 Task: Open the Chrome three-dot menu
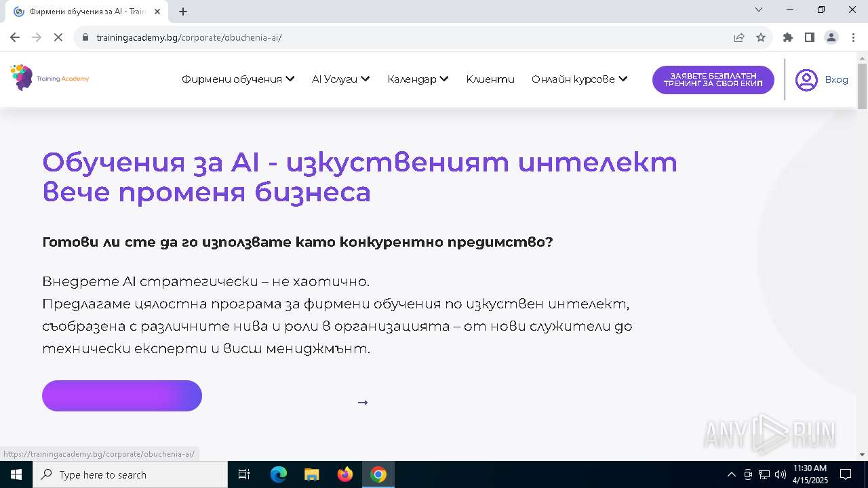click(x=852, y=37)
